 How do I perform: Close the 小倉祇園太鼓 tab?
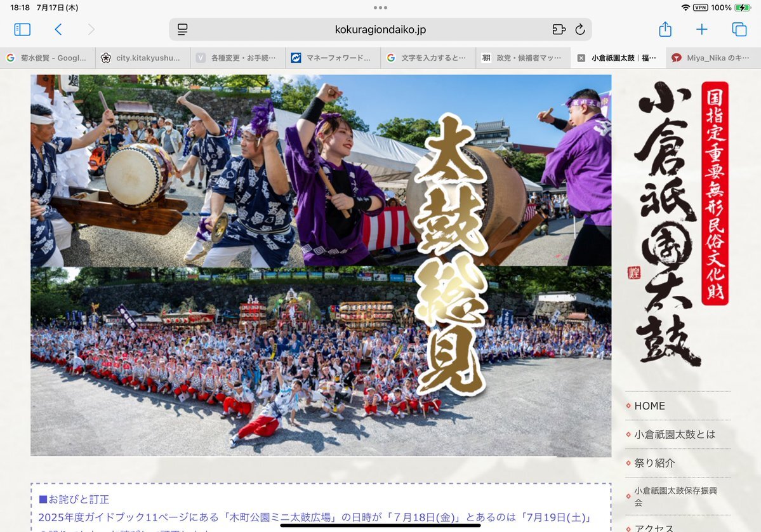[581, 58]
